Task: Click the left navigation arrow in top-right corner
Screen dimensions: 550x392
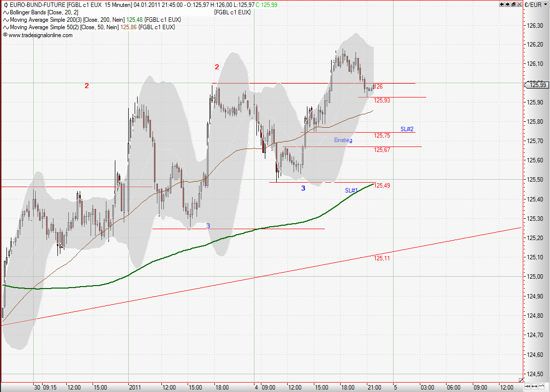Action: tap(501, 4)
